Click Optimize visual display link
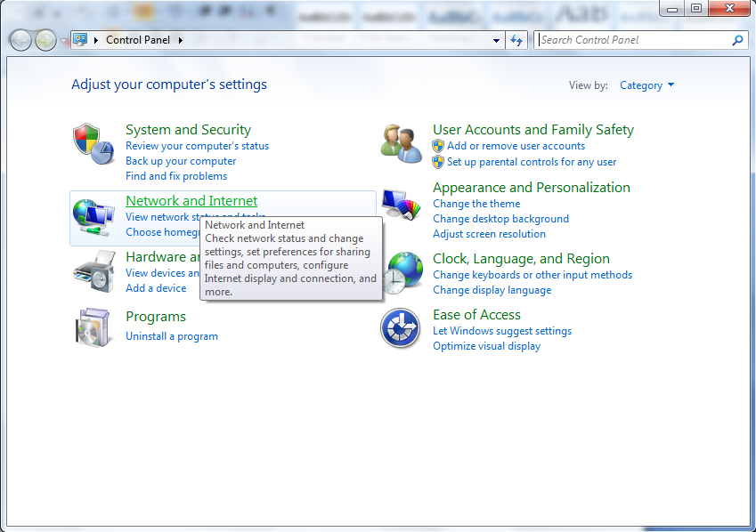756x532 pixels. [x=486, y=346]
